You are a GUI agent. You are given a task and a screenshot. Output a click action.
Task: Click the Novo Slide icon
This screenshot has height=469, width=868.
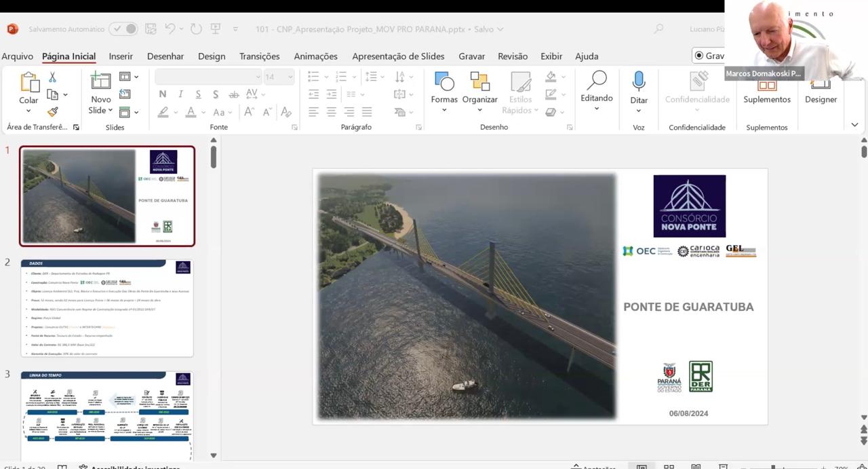coord(100,81)
